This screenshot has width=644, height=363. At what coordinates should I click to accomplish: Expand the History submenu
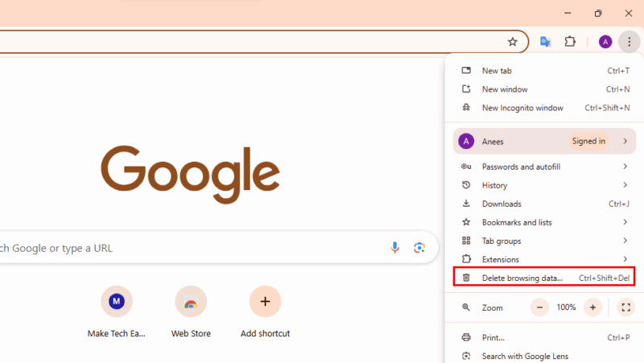543,185
